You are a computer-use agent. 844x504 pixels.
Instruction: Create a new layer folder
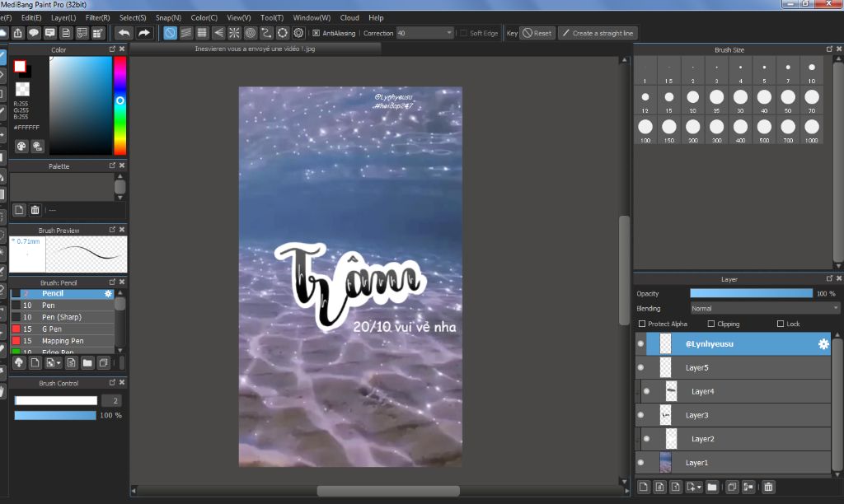(x=712, y=487)
